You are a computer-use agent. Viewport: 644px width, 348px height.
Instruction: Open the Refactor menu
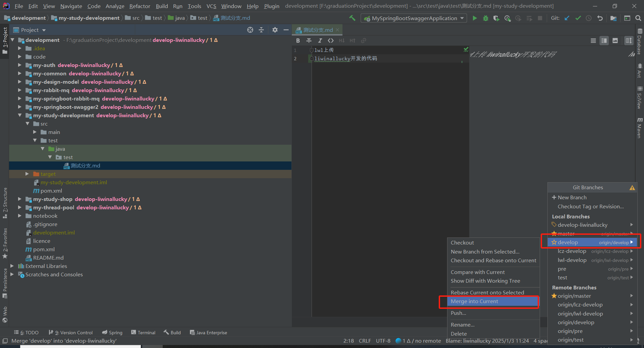(x=140, y=6)
